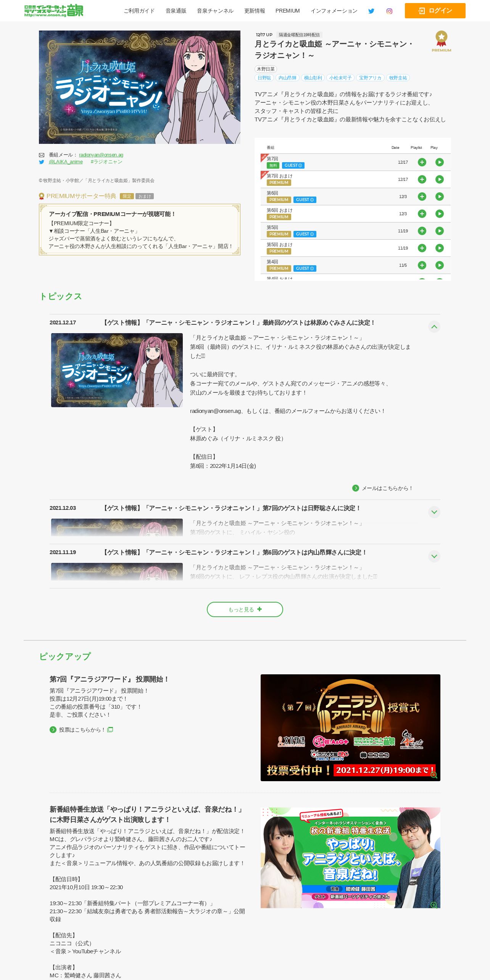Play 第6回 おまけ episode
This screenshot has height=980, width=490.
click(440, 214)
